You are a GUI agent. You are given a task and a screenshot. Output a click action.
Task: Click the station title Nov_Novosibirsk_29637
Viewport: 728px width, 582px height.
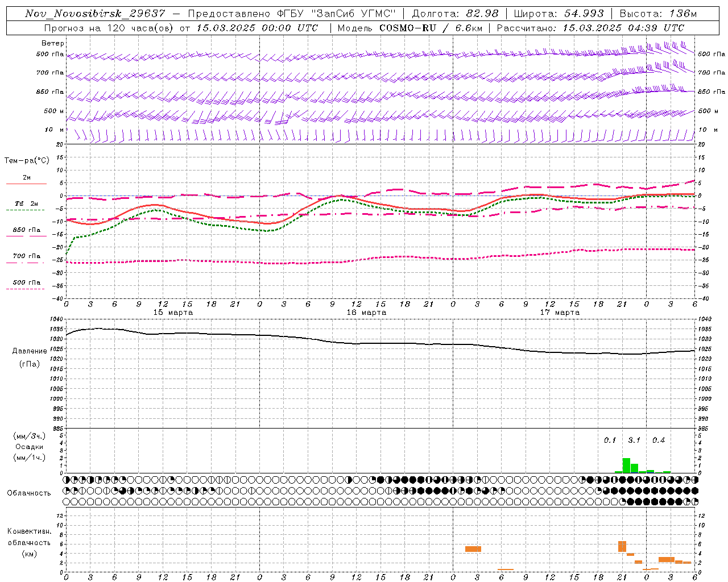coord(95,14)
